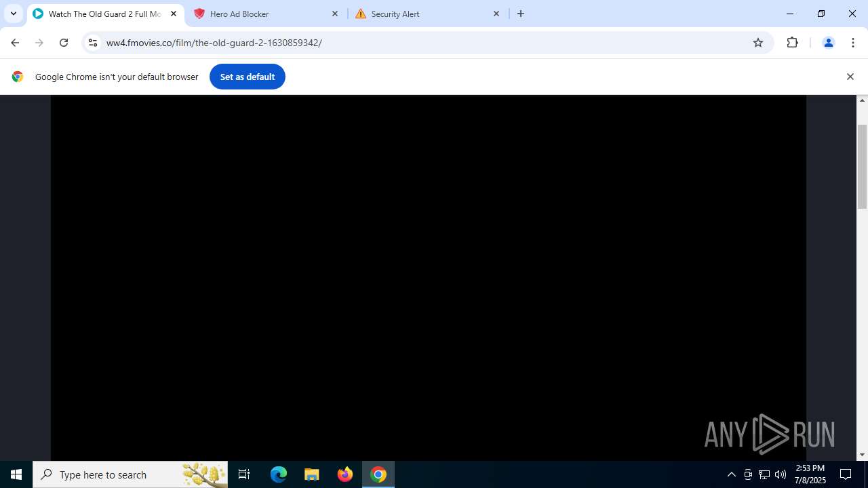The width and height of the screenshot is (868, 488).
Task: Switch to the Security Alert tab
Action: click(427, 14)
